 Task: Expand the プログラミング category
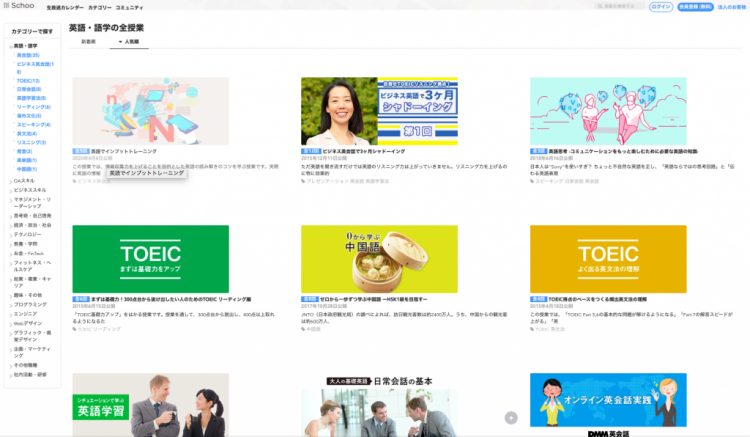click(x=30, y=304)
